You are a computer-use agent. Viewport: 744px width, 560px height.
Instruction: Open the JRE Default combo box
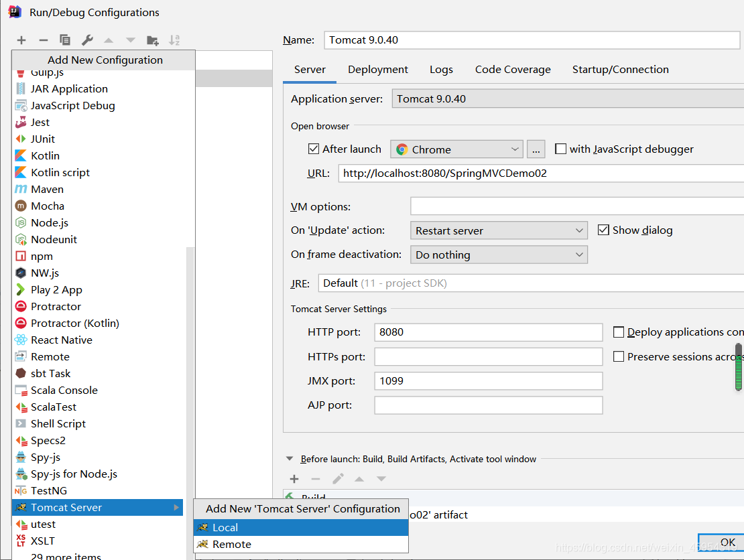click(x=531, y=283)
